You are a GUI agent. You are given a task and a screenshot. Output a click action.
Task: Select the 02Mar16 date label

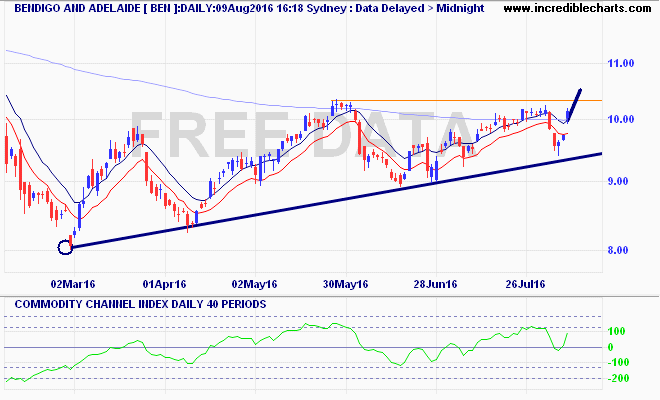click(70, 283)
